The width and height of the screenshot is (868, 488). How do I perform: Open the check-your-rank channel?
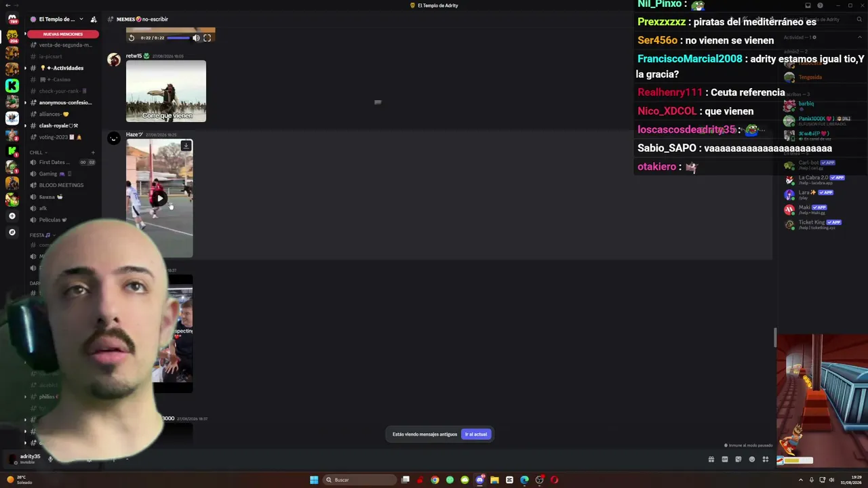click(x=63, y=91)
